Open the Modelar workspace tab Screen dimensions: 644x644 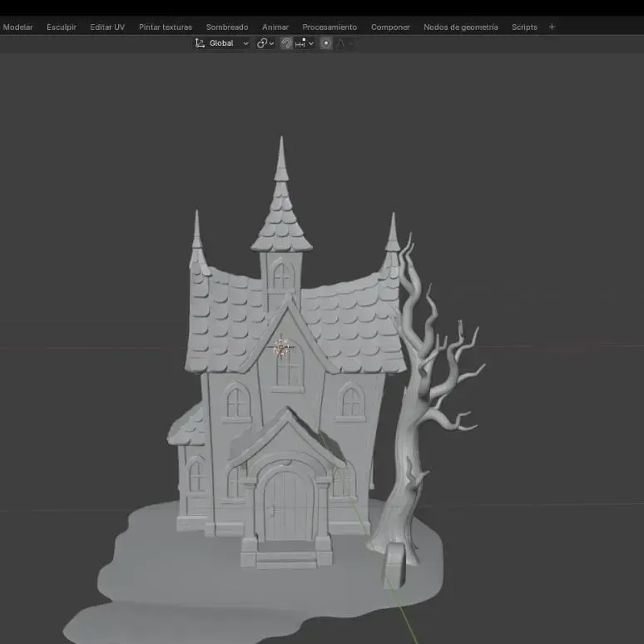pyautogui.click(x=17, y=27)
